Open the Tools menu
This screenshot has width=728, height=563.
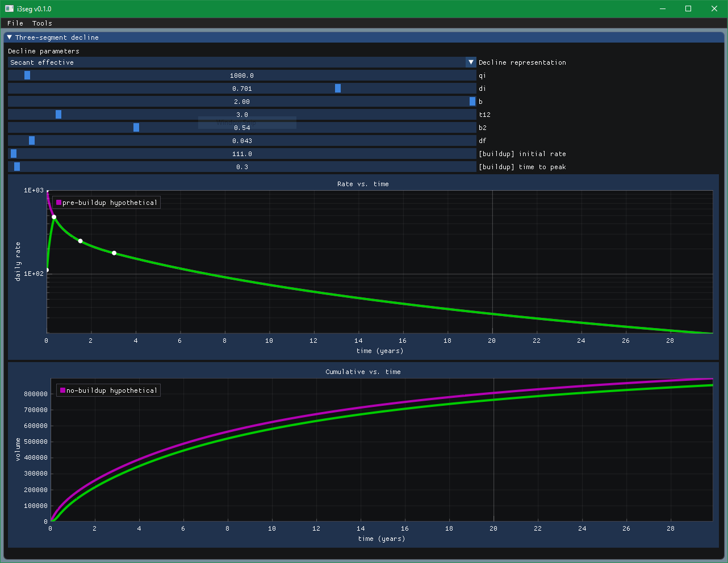tap(42, 23)
